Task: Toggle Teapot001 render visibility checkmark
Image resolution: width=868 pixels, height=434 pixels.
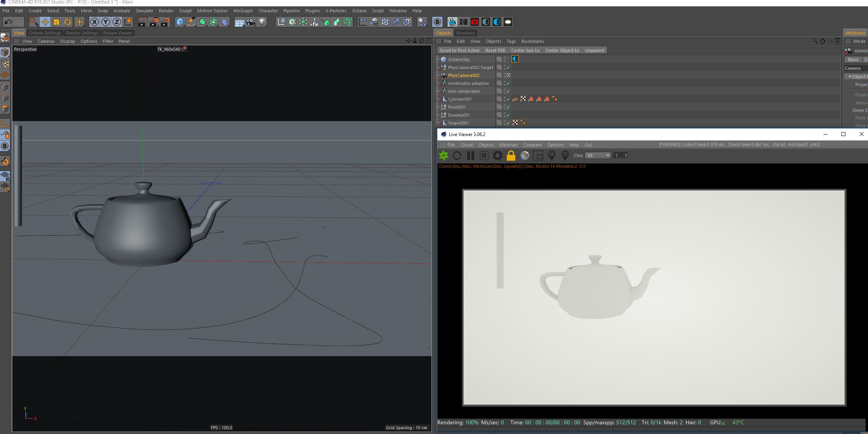Action: click(508, 123)
